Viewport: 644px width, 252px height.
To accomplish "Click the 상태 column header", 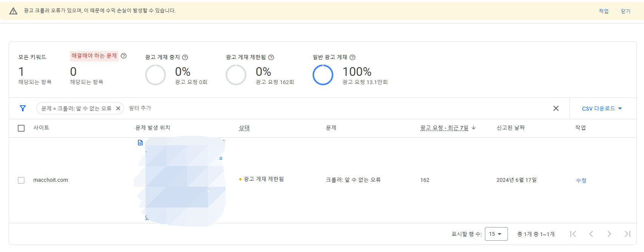I will [x=244, y=128].
